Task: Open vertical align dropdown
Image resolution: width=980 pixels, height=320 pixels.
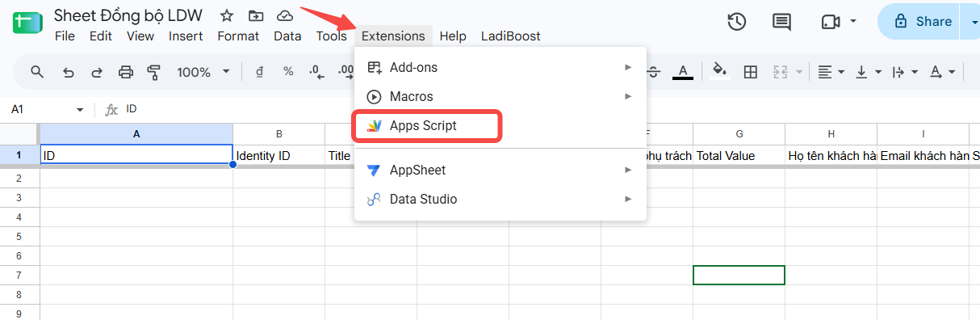Action: point(869,72)
